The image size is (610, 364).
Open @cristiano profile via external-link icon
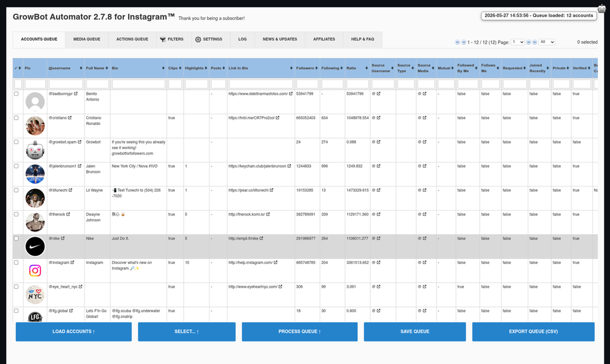coord(70,118)
